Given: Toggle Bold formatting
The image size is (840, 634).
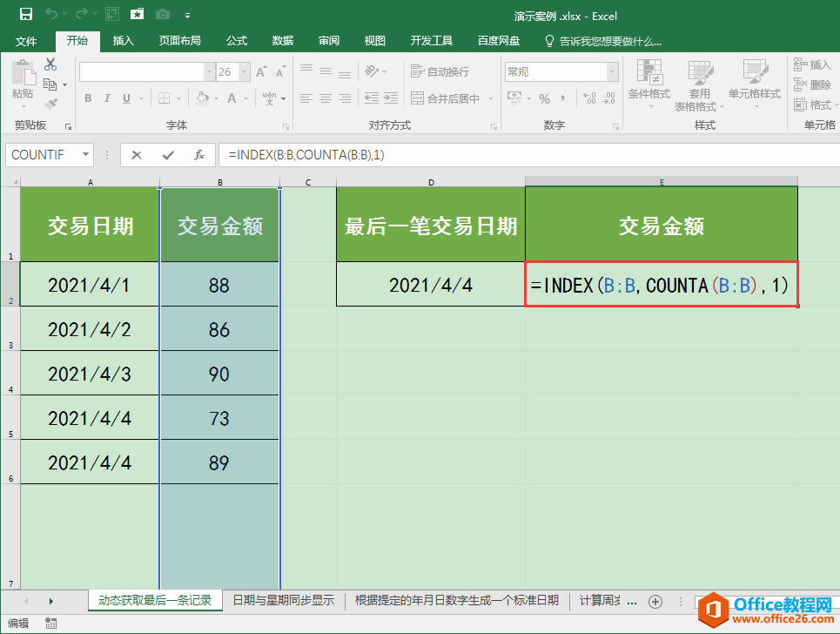Looking at the screenshot, I should pyautogui.click(x=89, y=98).
